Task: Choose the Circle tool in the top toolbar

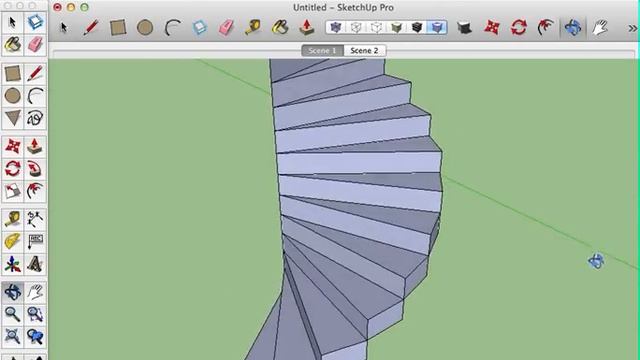Action: pos(145,27)
